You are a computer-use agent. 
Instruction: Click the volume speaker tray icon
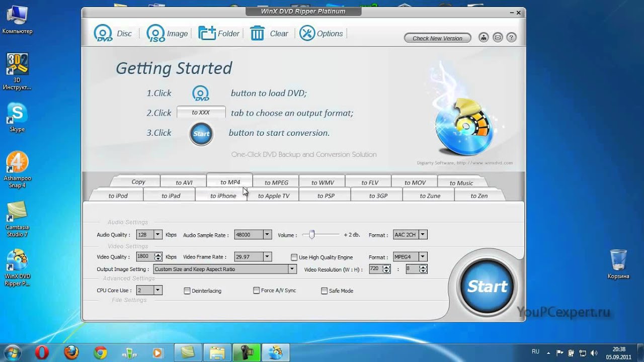[x=594, y=352]
